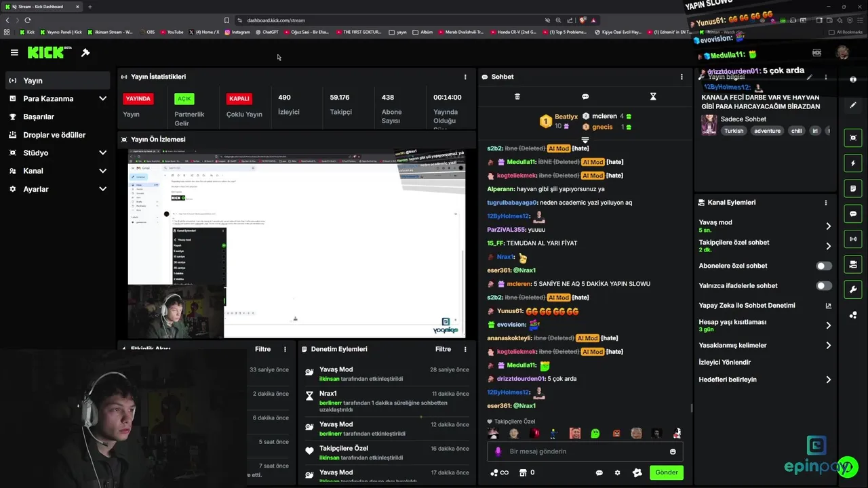The height and width of the screenshot is (488, 868).
Task: Click the pencil icon in right sidebar
Action: pyautogui.click(x=853, y=105)
